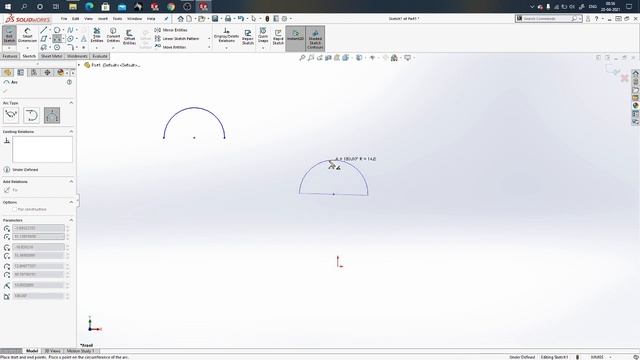Open the Window menu

point(134,19)
